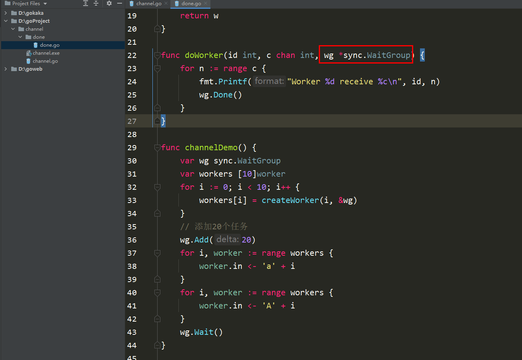522x360 pixels.
Task: Open the project panel settings gear
Action: coord(109,3)
